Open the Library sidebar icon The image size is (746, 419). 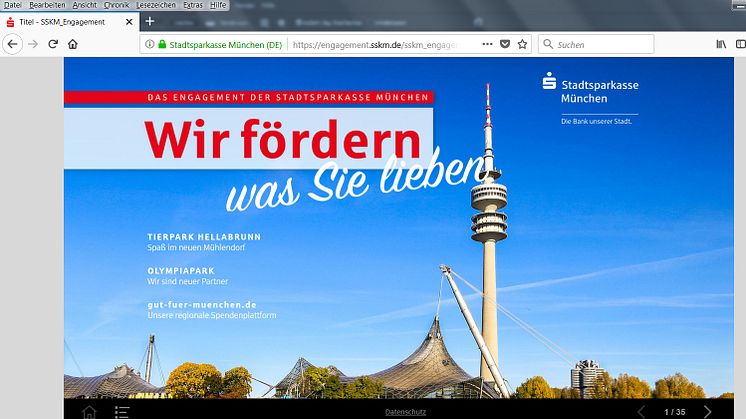[721, 44]
